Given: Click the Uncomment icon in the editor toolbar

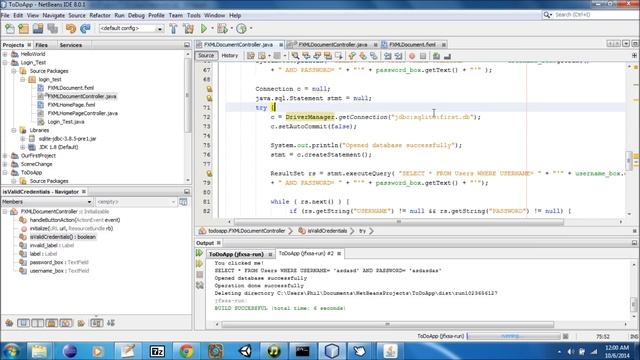Looking at the screenshot, I should (447, 56).
